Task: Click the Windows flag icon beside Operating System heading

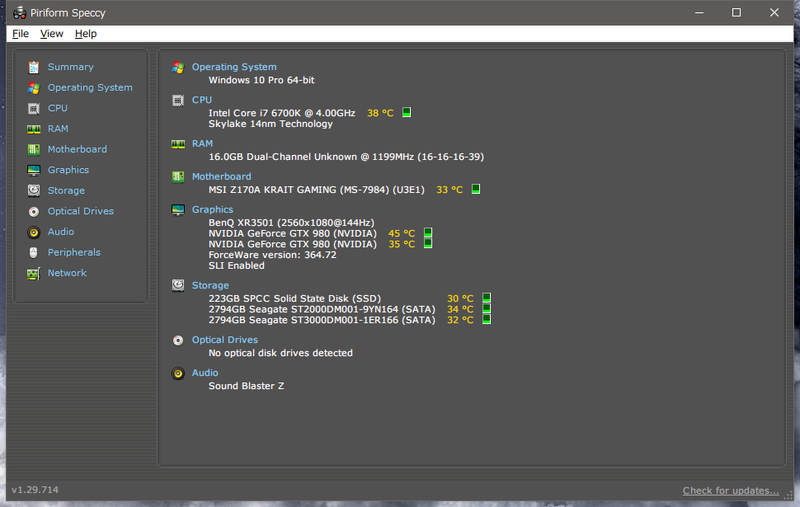Action: 178,67
